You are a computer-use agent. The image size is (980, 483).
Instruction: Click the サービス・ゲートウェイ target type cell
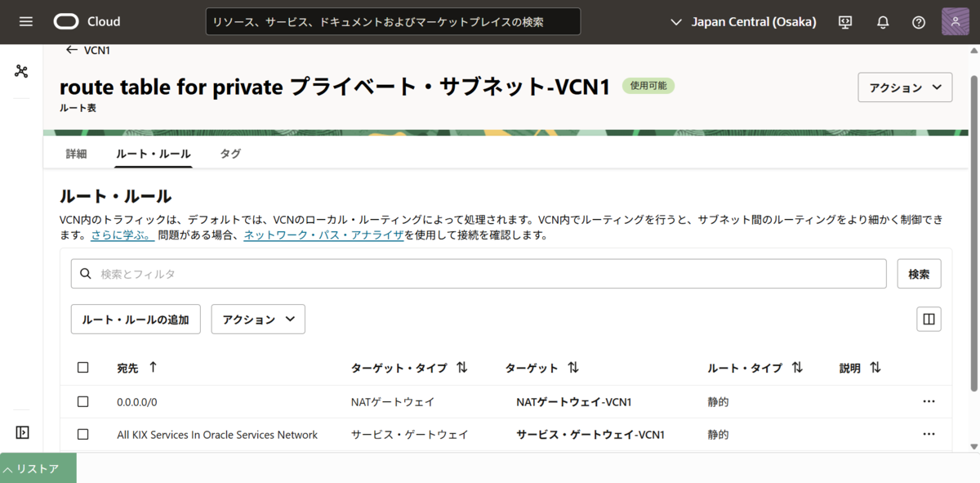(410, 435)
